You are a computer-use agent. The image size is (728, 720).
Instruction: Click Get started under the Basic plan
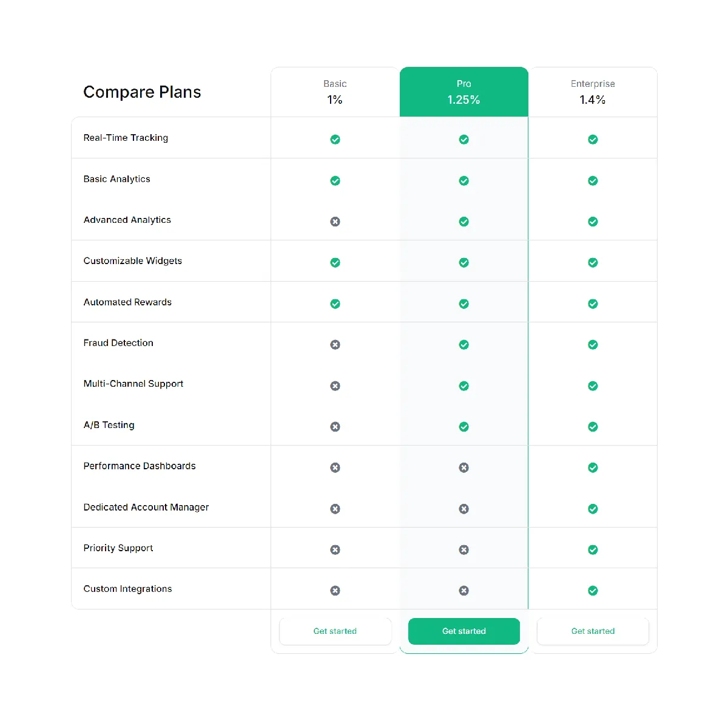tap(335, 631)
